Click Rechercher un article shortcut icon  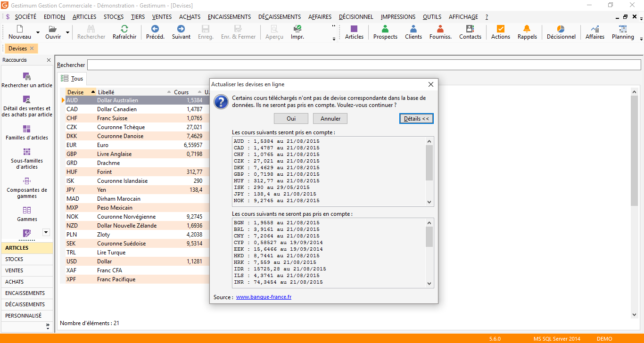tap(27, 76)
